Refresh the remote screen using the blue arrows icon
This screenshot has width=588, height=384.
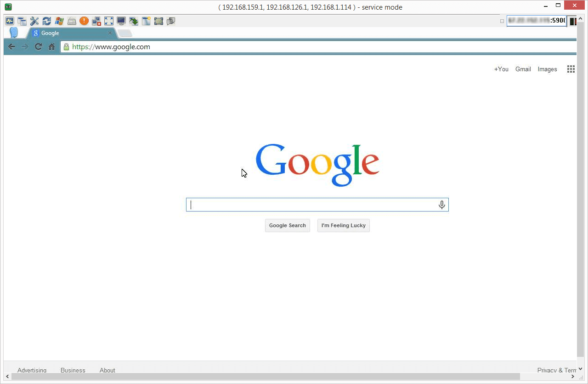tap(46, 21)
